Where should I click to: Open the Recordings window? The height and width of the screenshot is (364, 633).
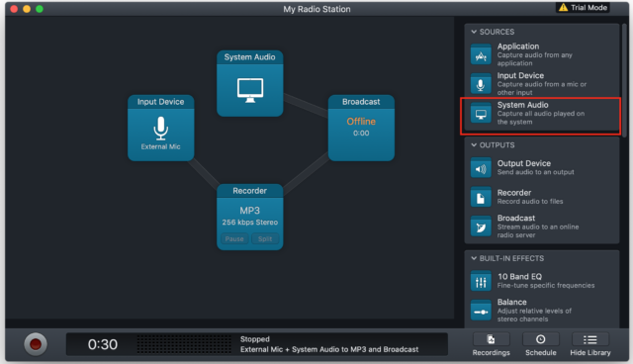tap(491, 345)
